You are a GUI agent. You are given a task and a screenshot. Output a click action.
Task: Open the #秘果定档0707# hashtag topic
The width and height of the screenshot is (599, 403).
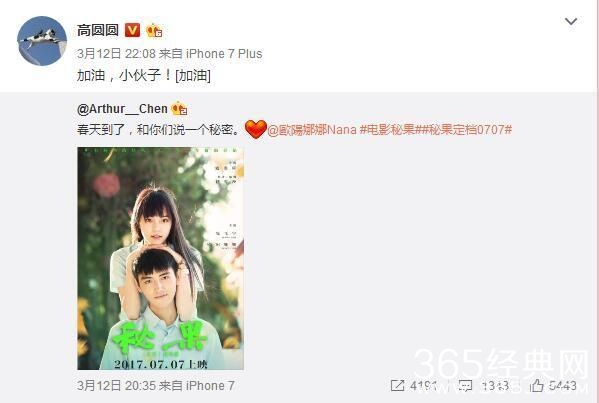tap(464, 130)
